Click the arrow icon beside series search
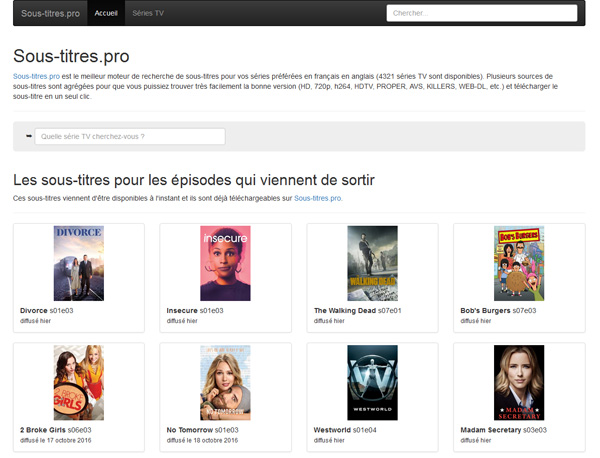Image resolution: width=600 pixels, height=458 pixels. tap(28, 136)
